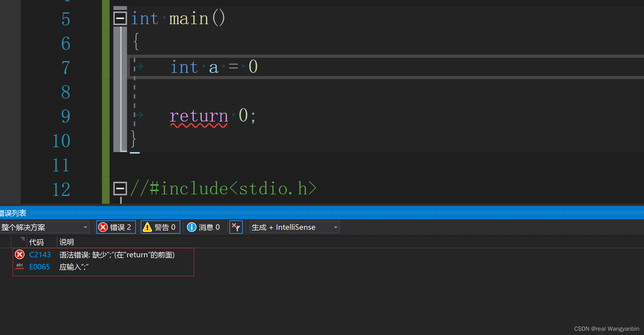Toggle the messages filter showing 消息 0
Viewport: 644px width, 335px height.
pos(204,227)
